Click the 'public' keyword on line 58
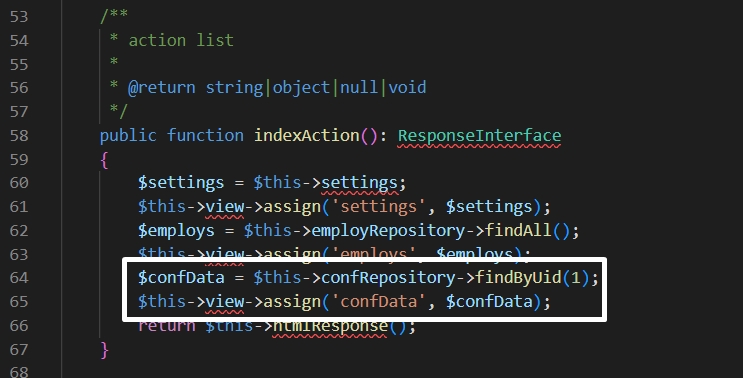 [128, 135]
